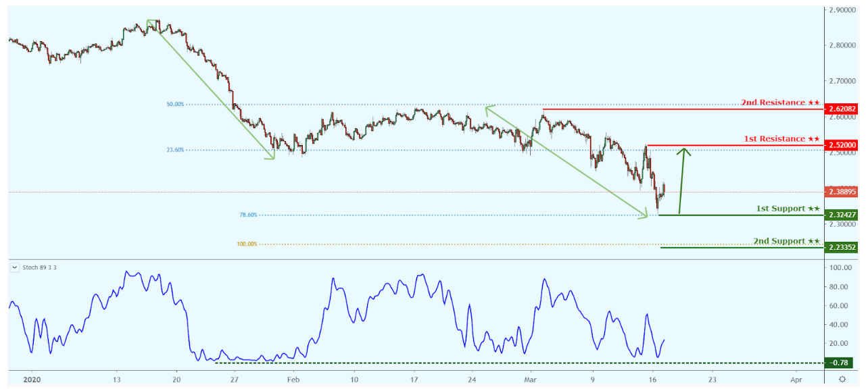Open chart settings gear icon

tap(842, 380)
